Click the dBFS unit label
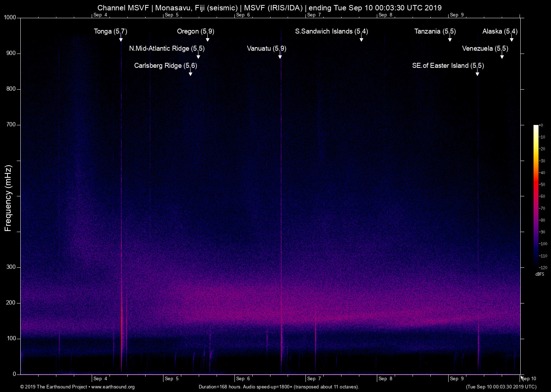Screen dimensions: 551x392 540,274
